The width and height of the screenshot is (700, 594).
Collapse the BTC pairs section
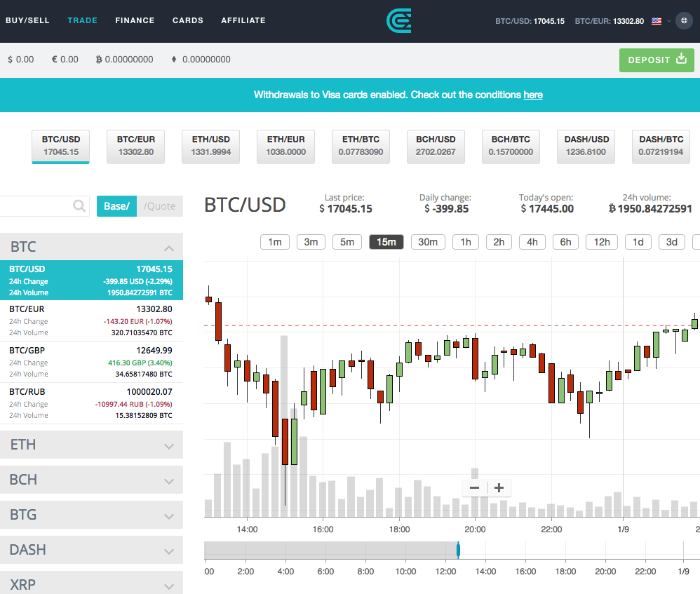click(168, 248)
